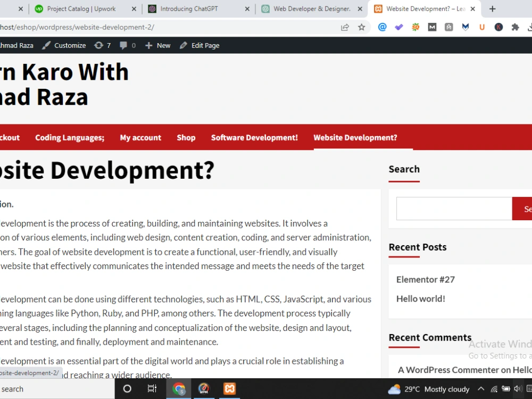
Task: Click the address bar URL
Action: 77,28
